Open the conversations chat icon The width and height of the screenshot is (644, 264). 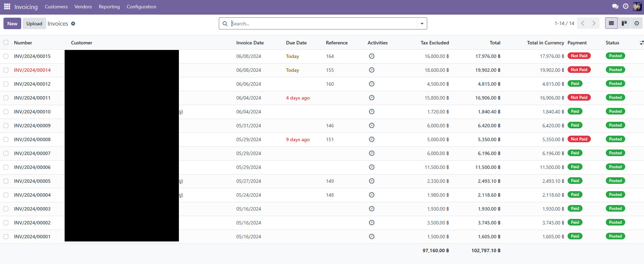click(x=615, y=7)
